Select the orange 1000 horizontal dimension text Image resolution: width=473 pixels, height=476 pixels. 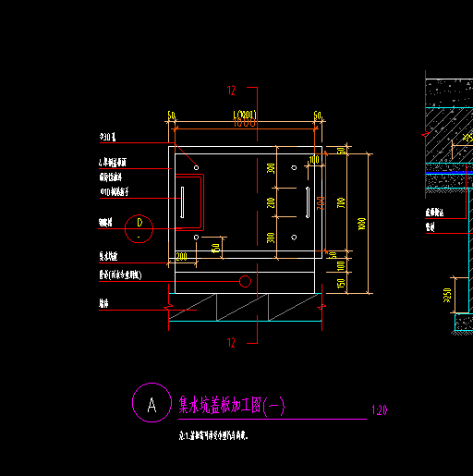[245, 123]
